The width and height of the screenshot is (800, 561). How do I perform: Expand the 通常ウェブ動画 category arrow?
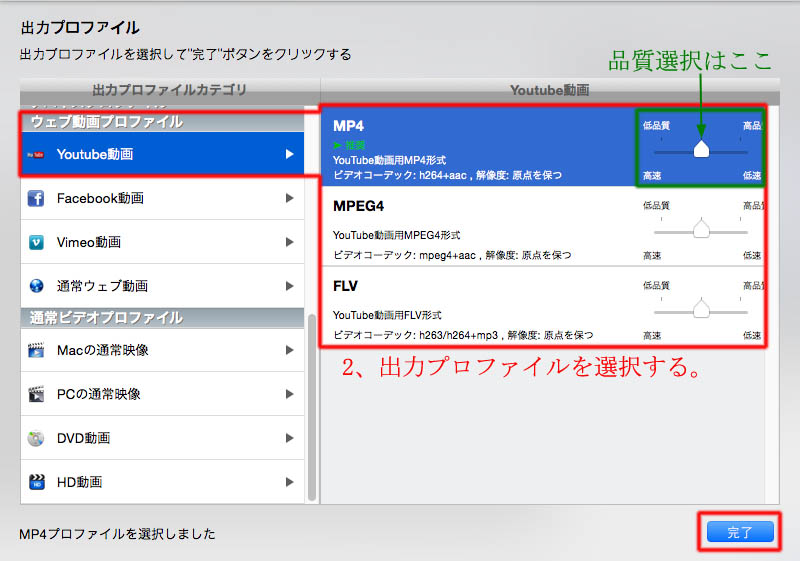[x=289, y=286]
